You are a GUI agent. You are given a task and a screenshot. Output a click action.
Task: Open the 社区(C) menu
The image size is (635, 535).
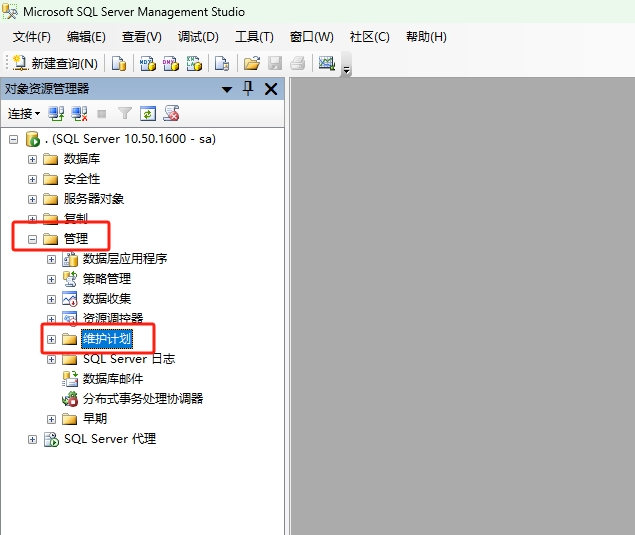(369, 37)
